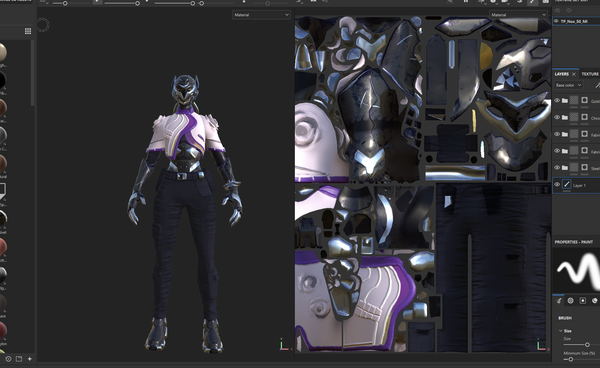Select the Steel layer's content thumbnail
This screenshot has height=368, width=600.
pos(574,168)
